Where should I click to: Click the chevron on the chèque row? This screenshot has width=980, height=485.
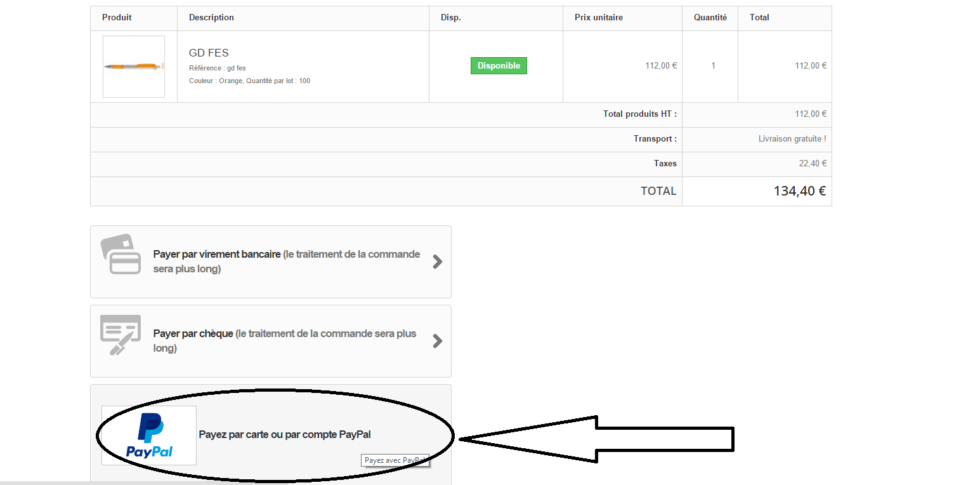pos(437,341)
